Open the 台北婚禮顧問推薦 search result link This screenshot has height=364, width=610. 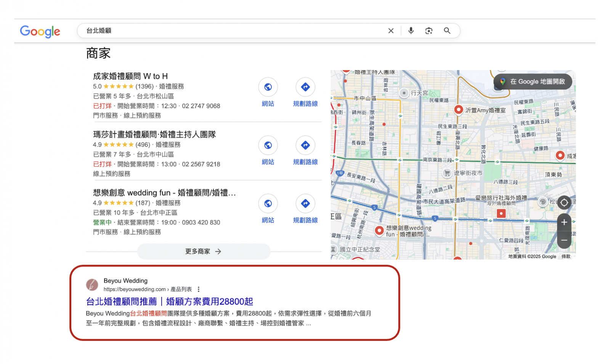(169, 302)
